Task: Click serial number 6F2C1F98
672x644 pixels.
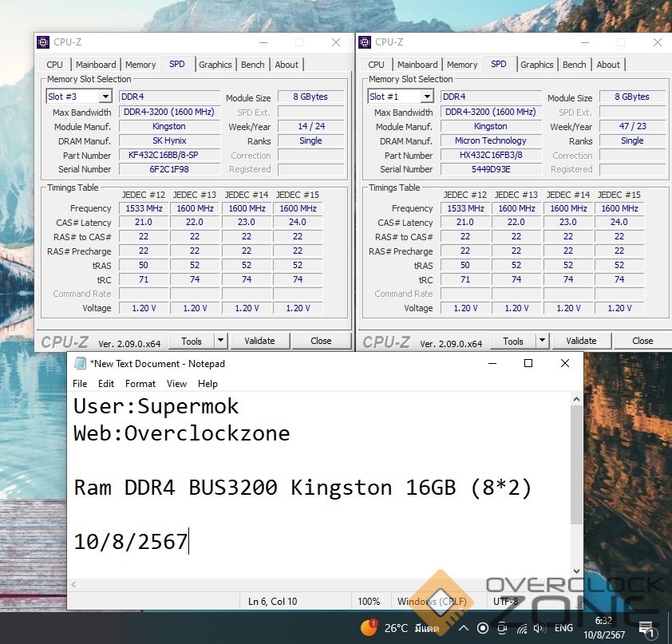Action: tap(169, 169)
